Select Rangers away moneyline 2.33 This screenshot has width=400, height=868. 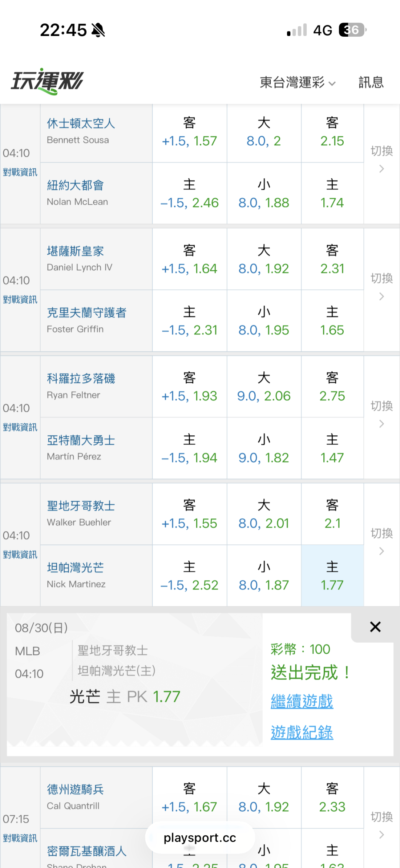point(333,798)
